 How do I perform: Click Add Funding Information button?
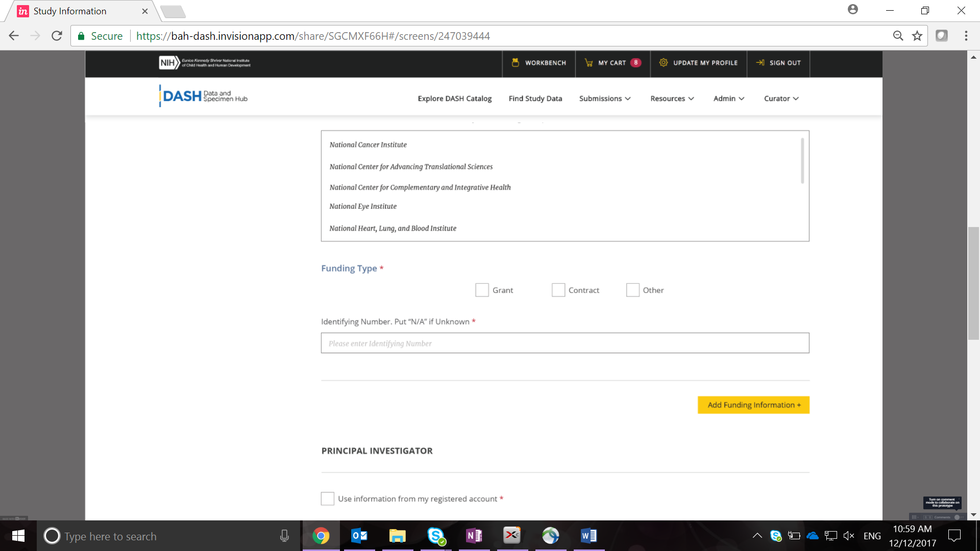[x=753, y=405]
